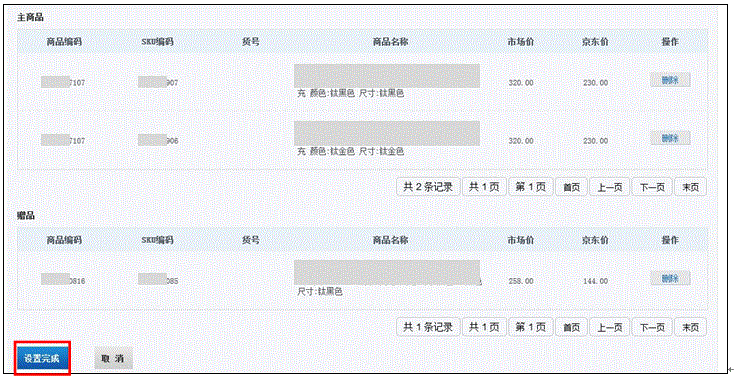Click 商品编码 header in main product table
734x381 pixels.
tap(64, 42)
